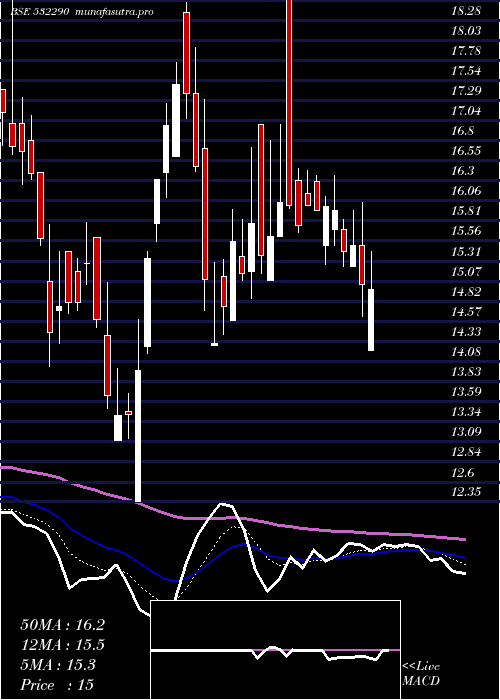
Task: Pick the 16.3 price axis value
Action: (462, 171)
